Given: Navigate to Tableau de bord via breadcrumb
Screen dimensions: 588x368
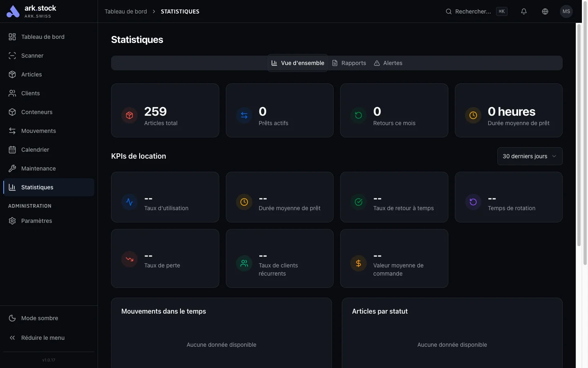Looking at the screenshot, I should tap(125, 11).
